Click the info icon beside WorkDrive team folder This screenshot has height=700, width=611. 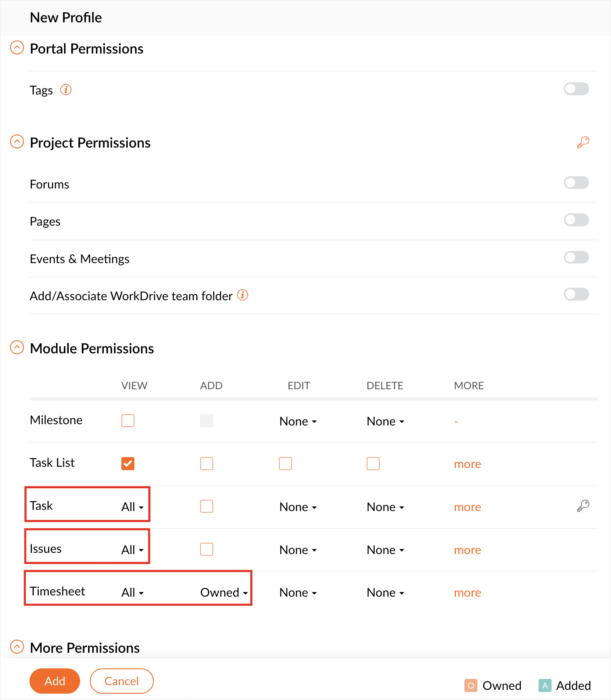pos(242,295)
